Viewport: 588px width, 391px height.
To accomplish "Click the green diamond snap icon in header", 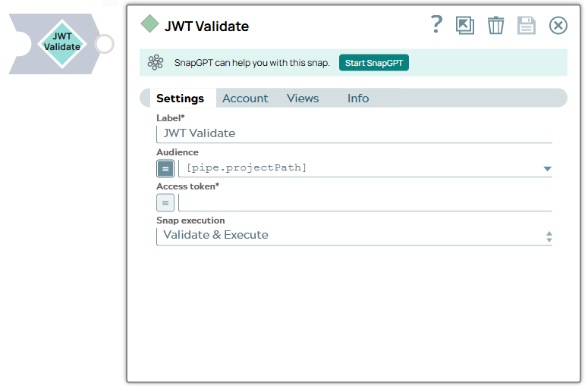I will [150, 24].
